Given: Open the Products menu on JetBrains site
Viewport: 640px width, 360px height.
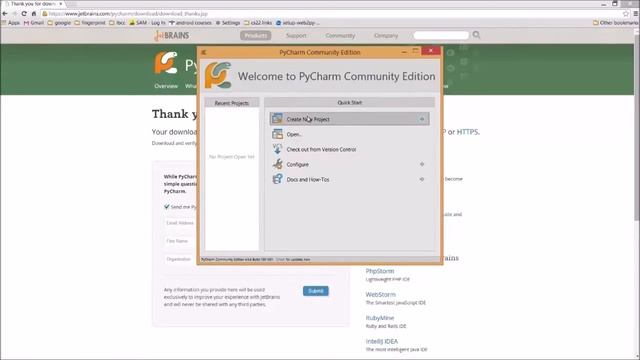Looking at the screenshot, I should tap(256, 36).
